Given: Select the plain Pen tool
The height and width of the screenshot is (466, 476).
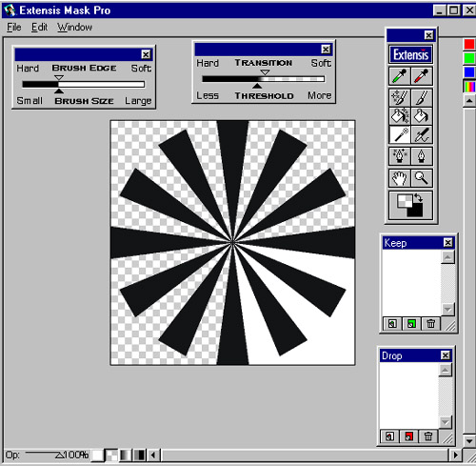Looking at the screenshot, I should (x=422, y=156).
